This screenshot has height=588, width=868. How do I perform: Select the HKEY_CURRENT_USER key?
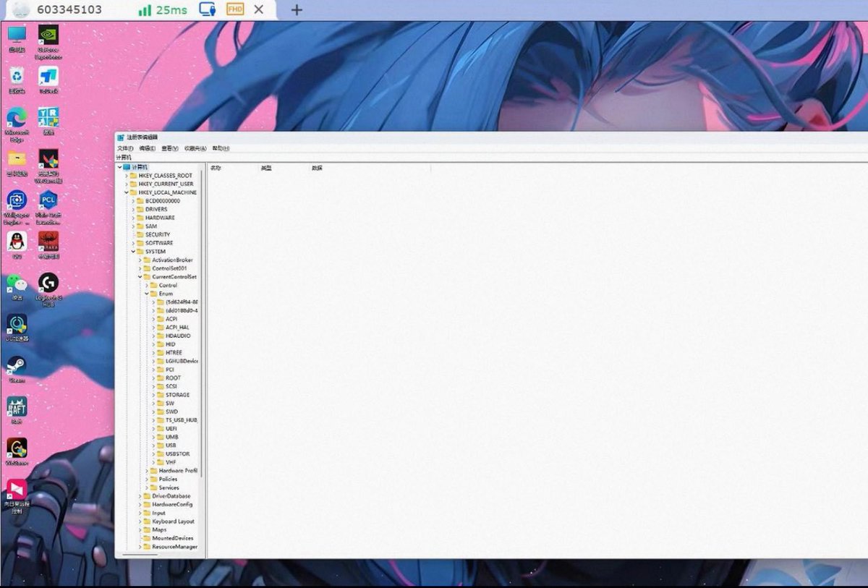pos(166,184)
